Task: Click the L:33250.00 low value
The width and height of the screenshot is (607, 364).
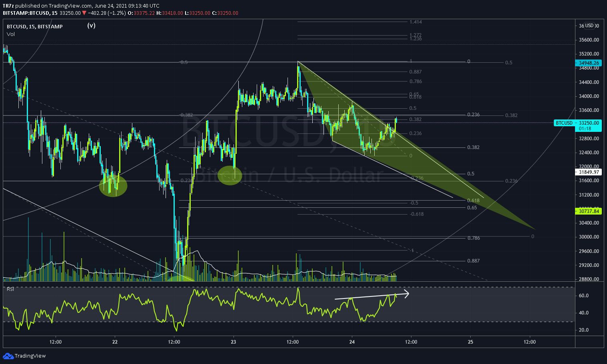Action: [x=198, y=13]
